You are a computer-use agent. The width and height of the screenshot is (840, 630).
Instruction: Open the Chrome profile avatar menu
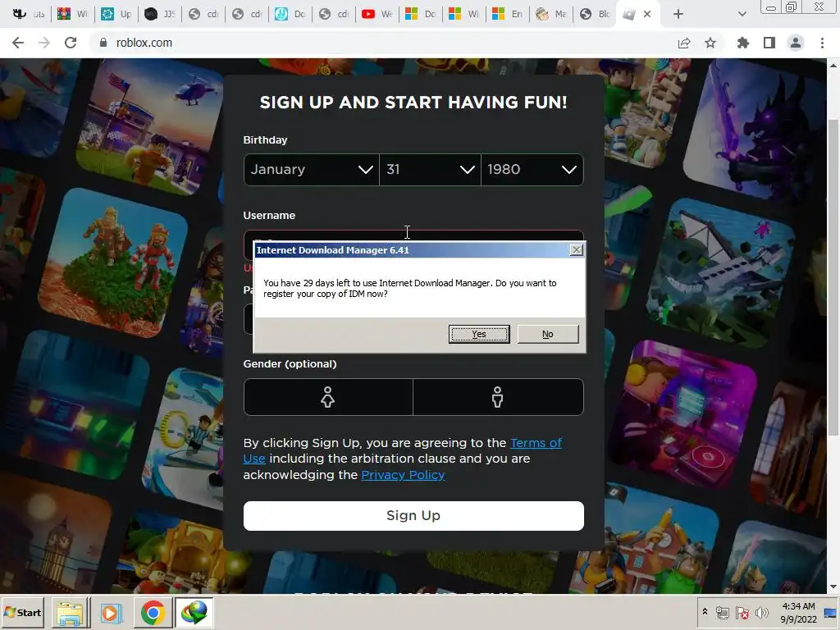coord(796,43)
